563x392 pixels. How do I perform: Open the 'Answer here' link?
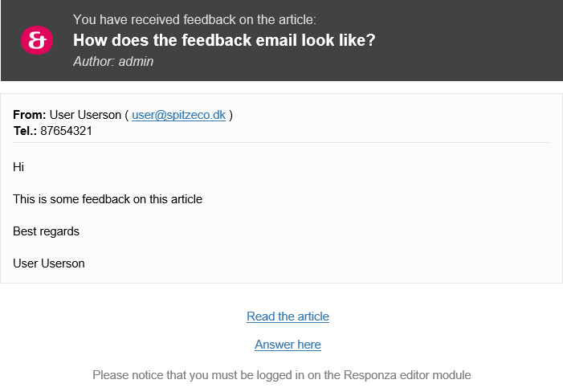click(x=288, y=345)
